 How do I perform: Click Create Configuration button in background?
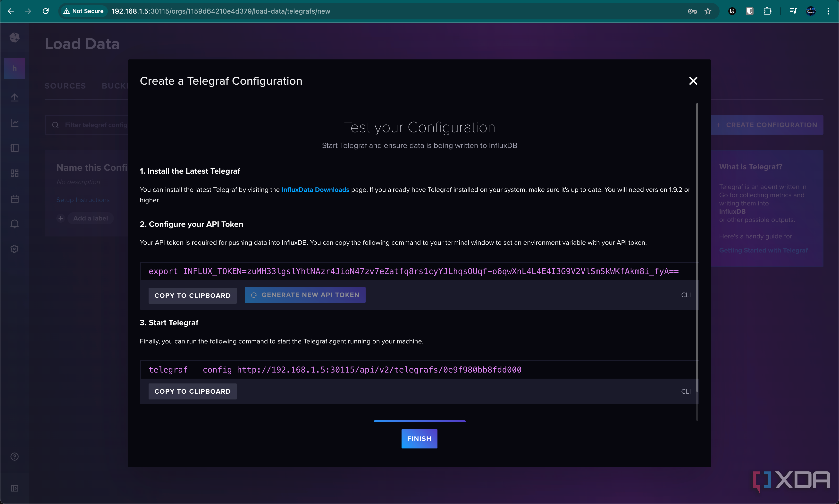point(767,125)
